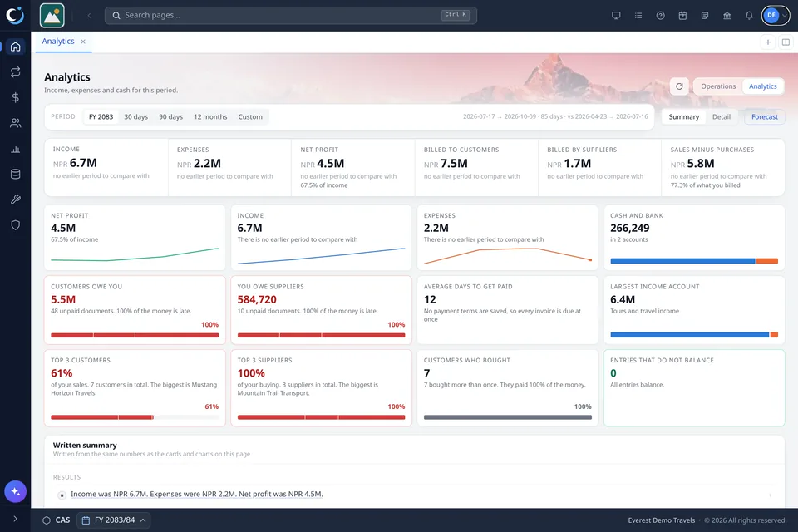The width and height of the screenshot is (798, 532).
Task: Launch the purple sparkle AI assistant button
Action: pos(15,491)
